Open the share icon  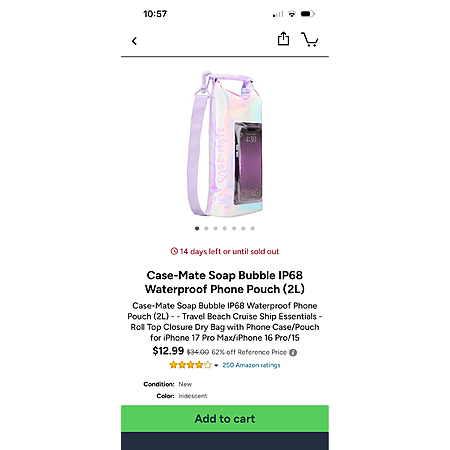click(283, 39)
